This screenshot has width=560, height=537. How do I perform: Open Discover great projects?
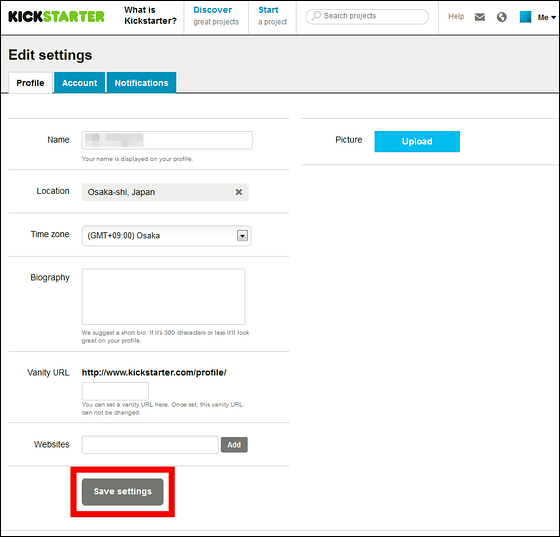[216, 16]
